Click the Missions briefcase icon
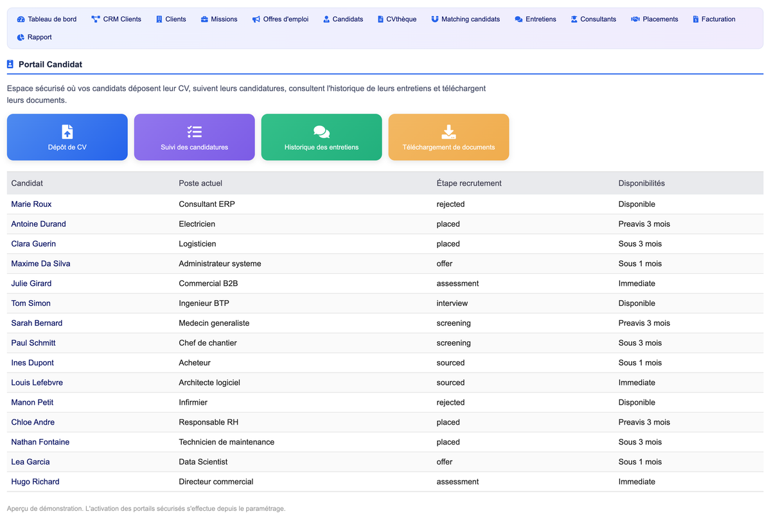771x532 pixels. click(204, 19)
